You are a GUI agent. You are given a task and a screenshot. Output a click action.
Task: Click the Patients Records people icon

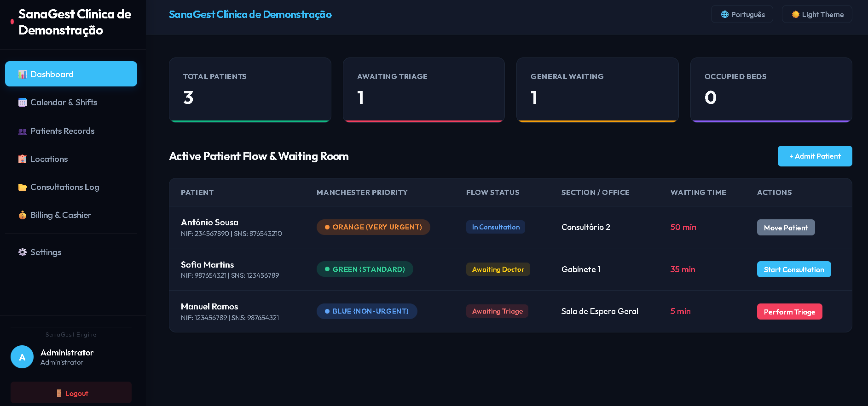click(x=22, y=131)
